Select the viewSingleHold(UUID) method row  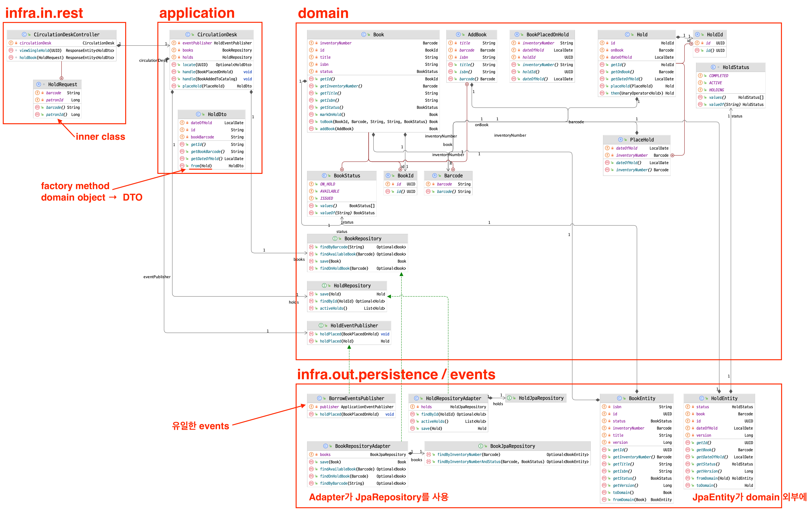click(x=62, y=51)
